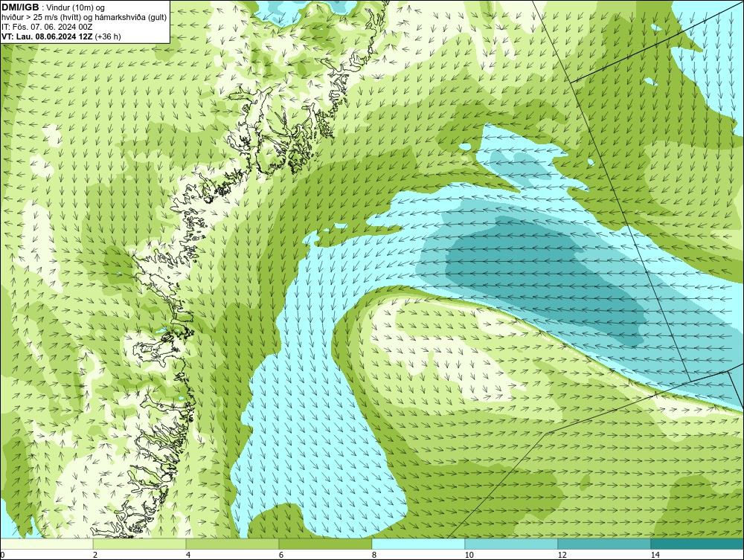
Task: Click the scale label '8'
Action: 374,556
